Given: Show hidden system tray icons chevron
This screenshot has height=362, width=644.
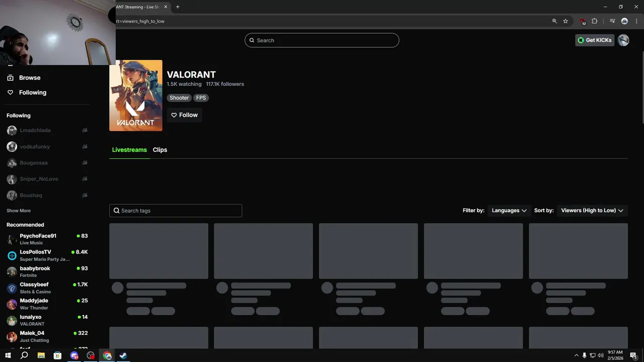Looking at the screenshot, I should pyautogui.click(x=577, y=355).
